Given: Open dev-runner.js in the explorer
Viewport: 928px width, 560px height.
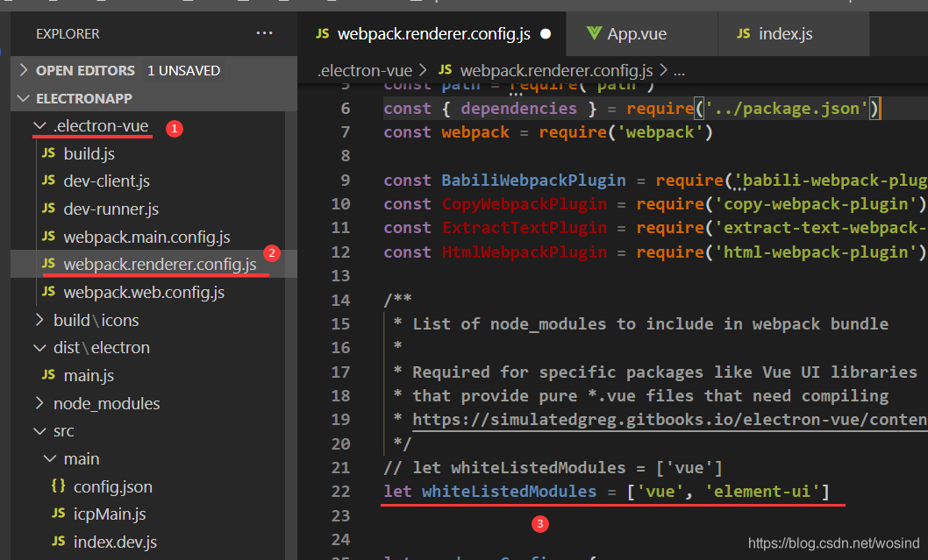Looking at the screenshot, I should [111, 209].
